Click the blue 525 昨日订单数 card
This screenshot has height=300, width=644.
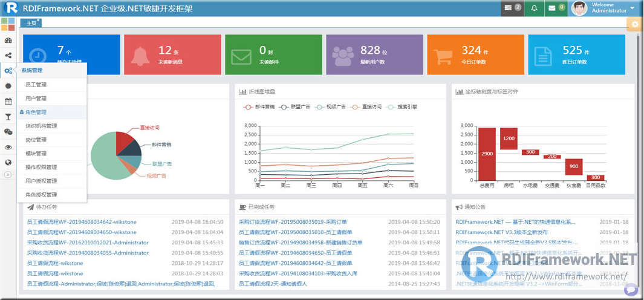click(577, 54)
